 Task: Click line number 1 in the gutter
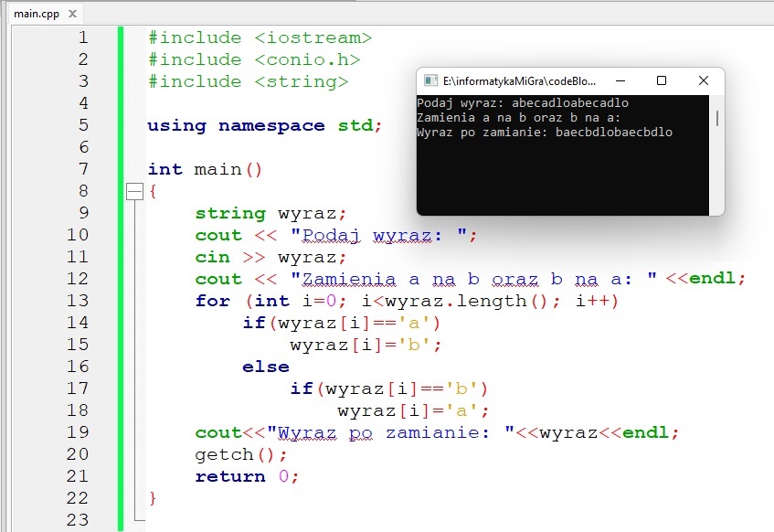83,37
